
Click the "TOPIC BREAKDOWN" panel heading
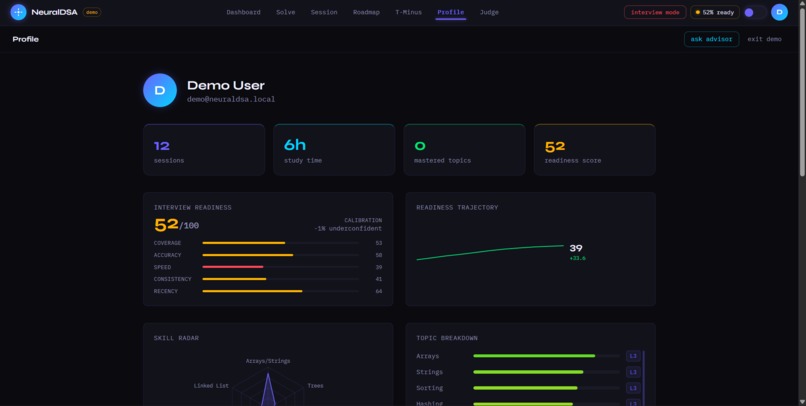coord(447,338)
